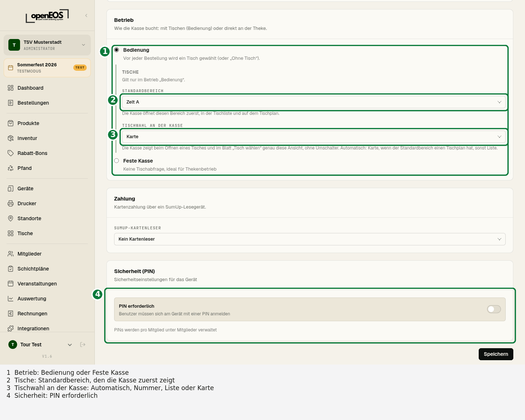Click the TEST badge on Sommerfest 2026
Screen dimensions: 525x420
coord(80,67)
